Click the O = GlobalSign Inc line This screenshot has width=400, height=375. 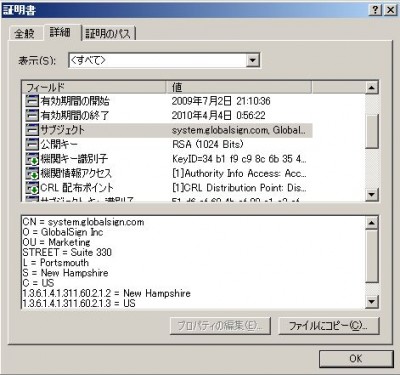pos(63,232)
